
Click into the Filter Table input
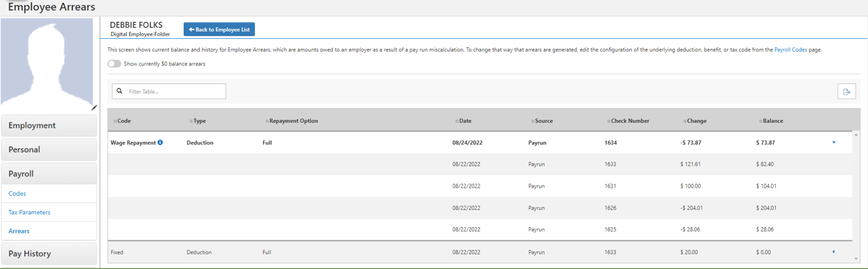(169, 91)
